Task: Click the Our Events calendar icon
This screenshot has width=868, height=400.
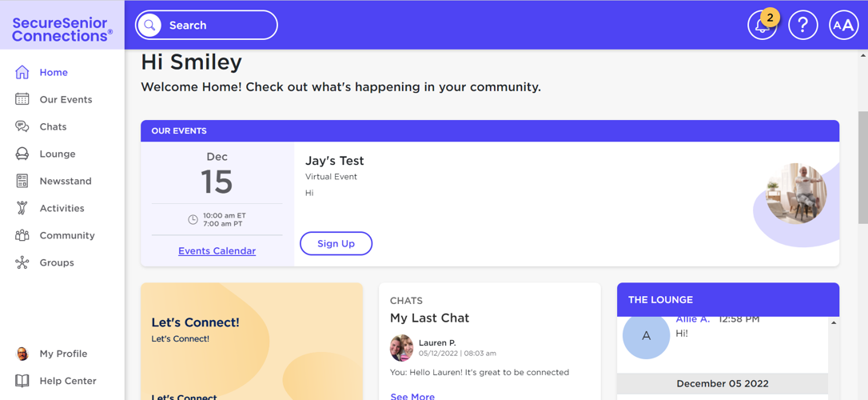Action: pos(22,99)
